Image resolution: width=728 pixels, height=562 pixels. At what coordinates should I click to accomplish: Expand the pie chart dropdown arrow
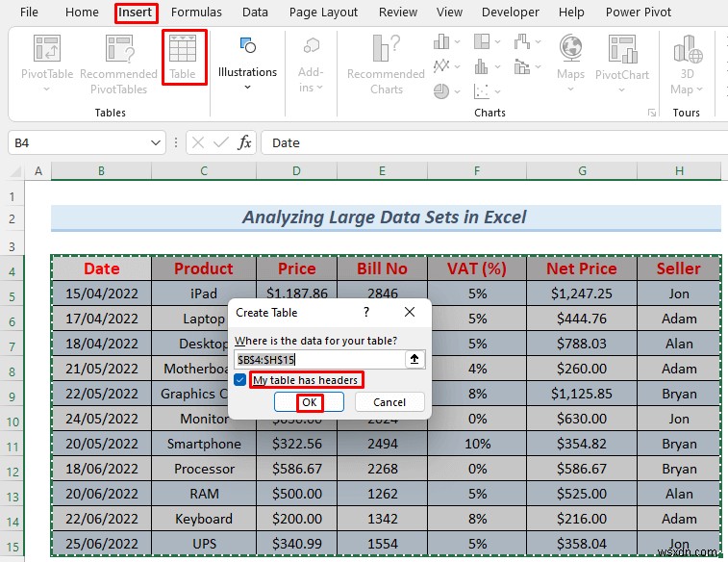pos(458,91)
